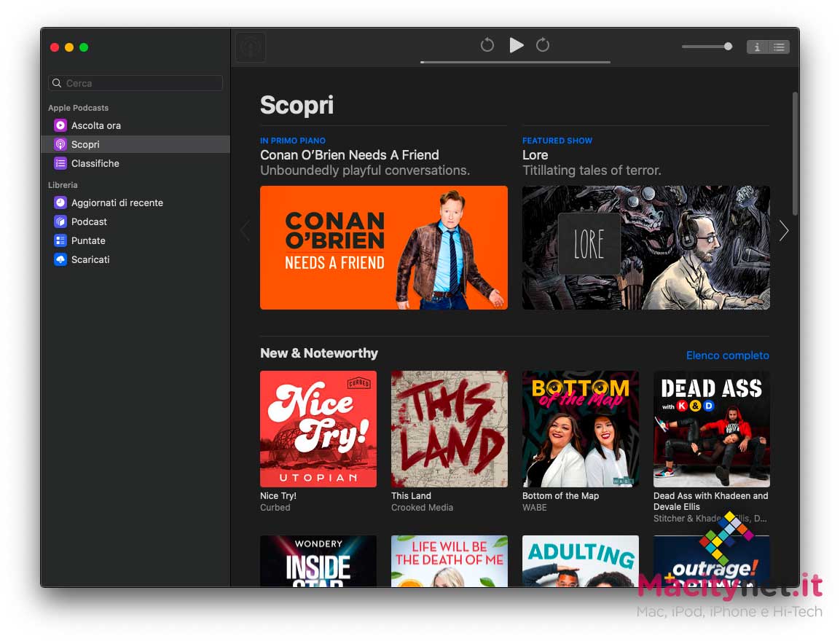
Task: Open Adulting podcast artwork
Action: [581, 561]
